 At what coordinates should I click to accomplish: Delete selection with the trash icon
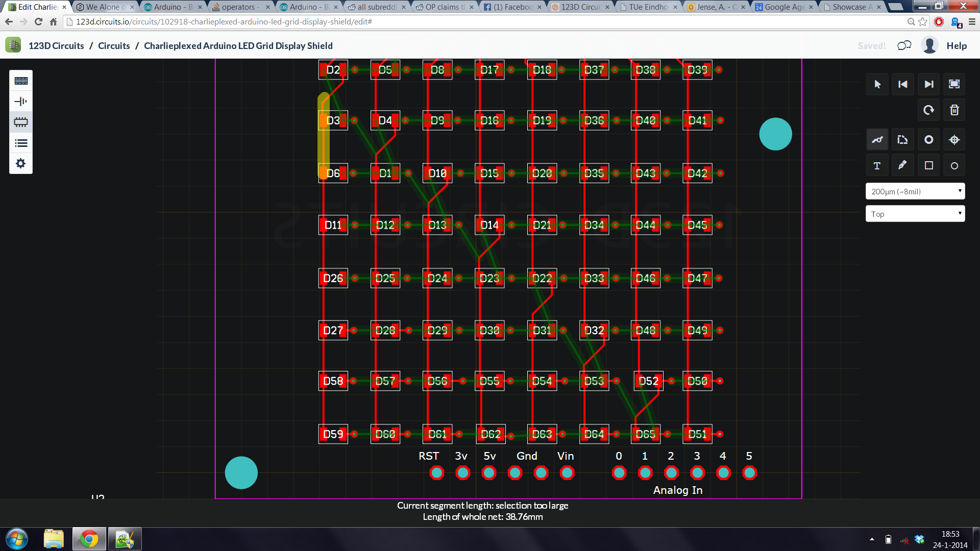[953, 110]
